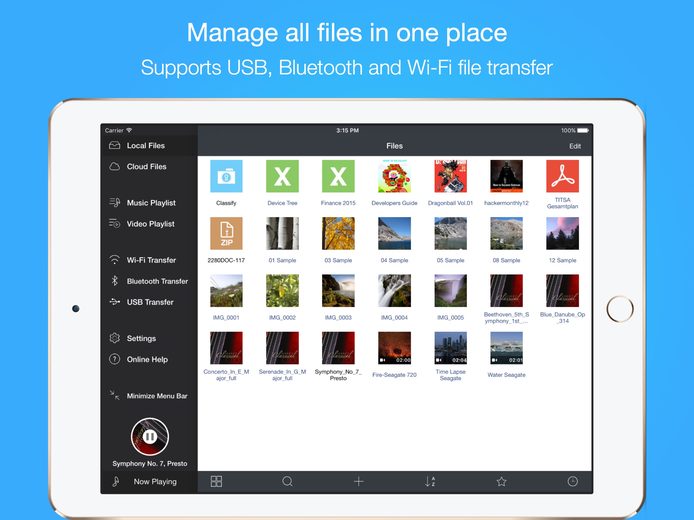694x520 pixels.
Task: Open the 04 Sample photo thumbnail
Action: click(x=394, y=233)
